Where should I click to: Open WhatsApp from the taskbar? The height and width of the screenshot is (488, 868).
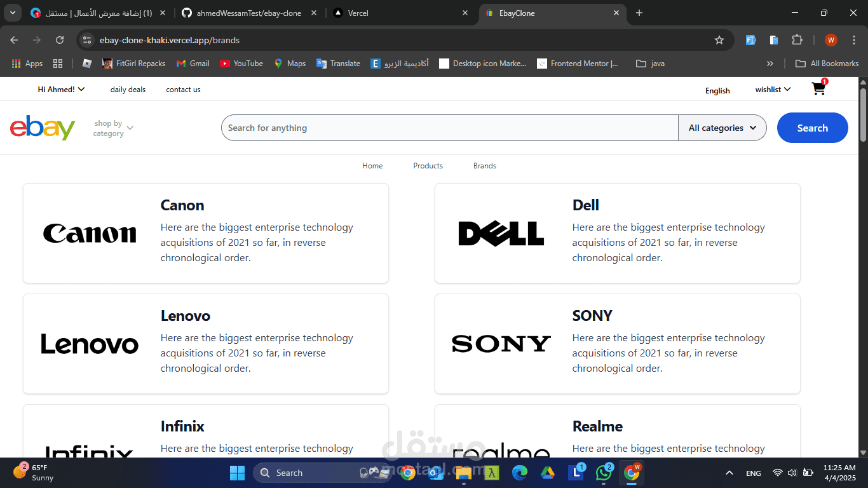click(604, 473)
